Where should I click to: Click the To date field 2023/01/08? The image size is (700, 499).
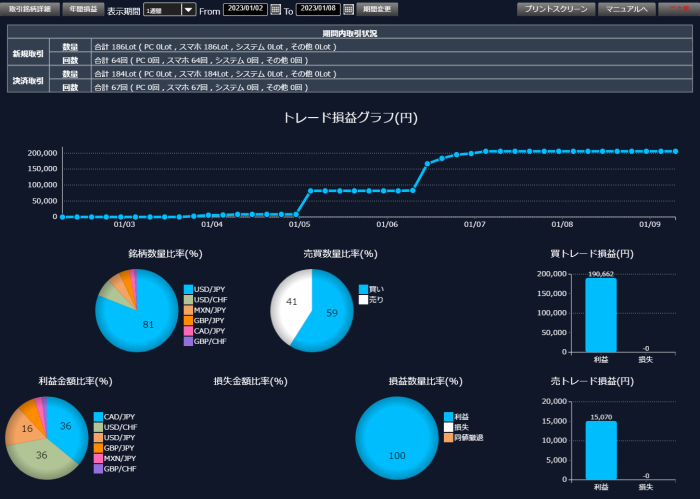coord(318,9)
